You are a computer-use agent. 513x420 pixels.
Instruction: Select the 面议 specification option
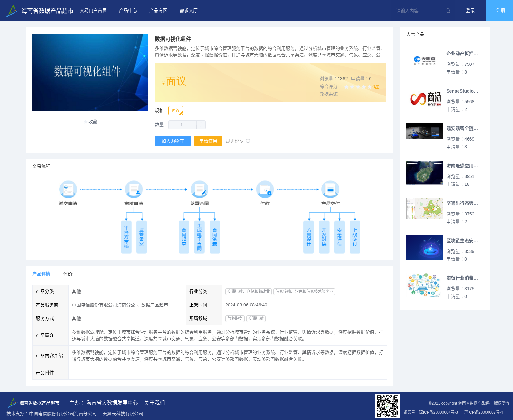(176, 111)
